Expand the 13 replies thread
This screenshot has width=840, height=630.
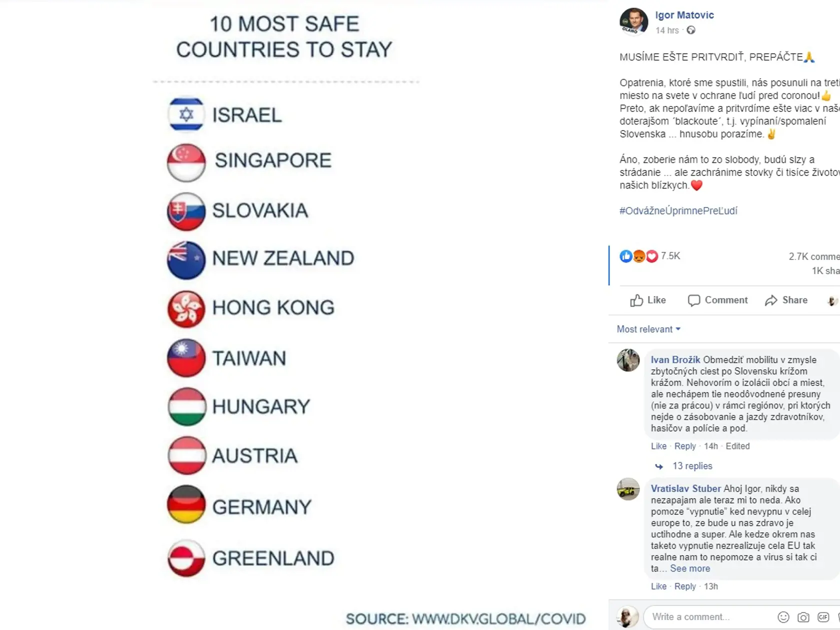pos(692,466)
